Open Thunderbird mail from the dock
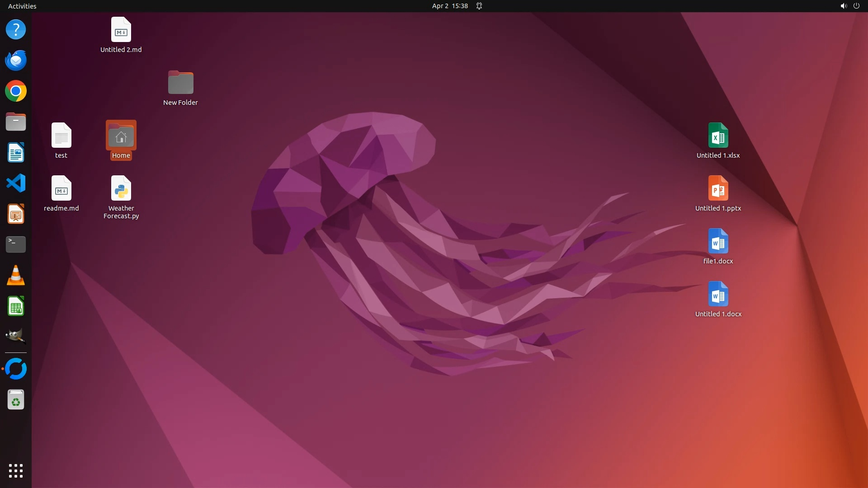The image size is (868, 488). [16, 61]
